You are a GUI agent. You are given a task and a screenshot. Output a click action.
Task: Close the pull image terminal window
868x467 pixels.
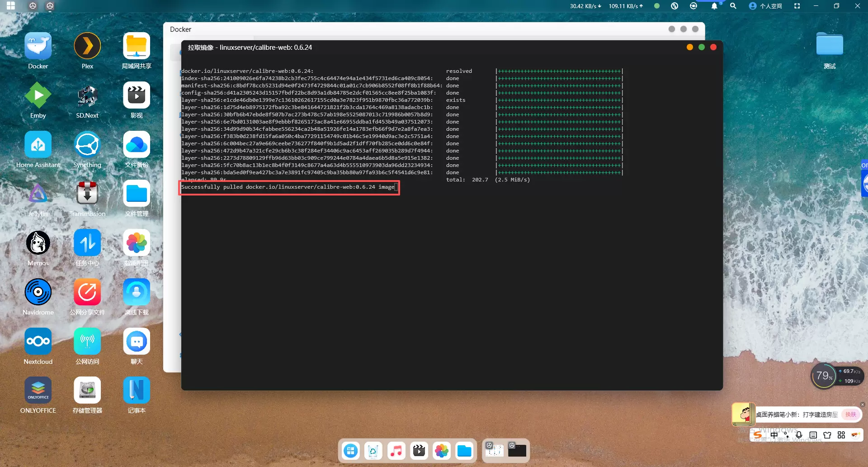tap(713, 48)
